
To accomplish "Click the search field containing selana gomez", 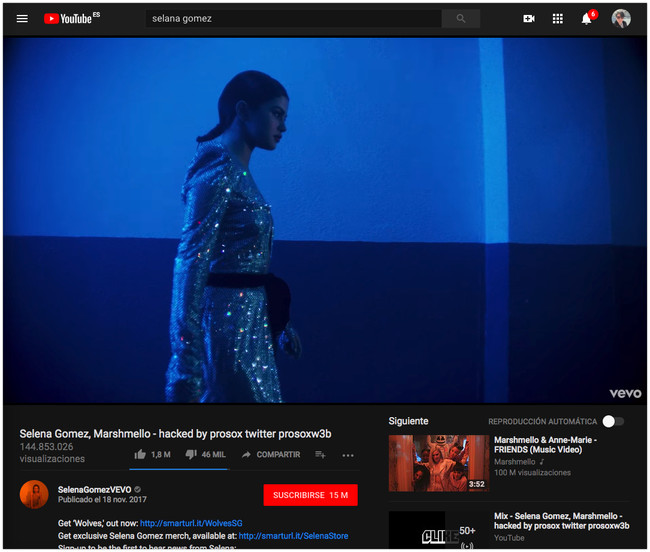I will pos(293,19).
